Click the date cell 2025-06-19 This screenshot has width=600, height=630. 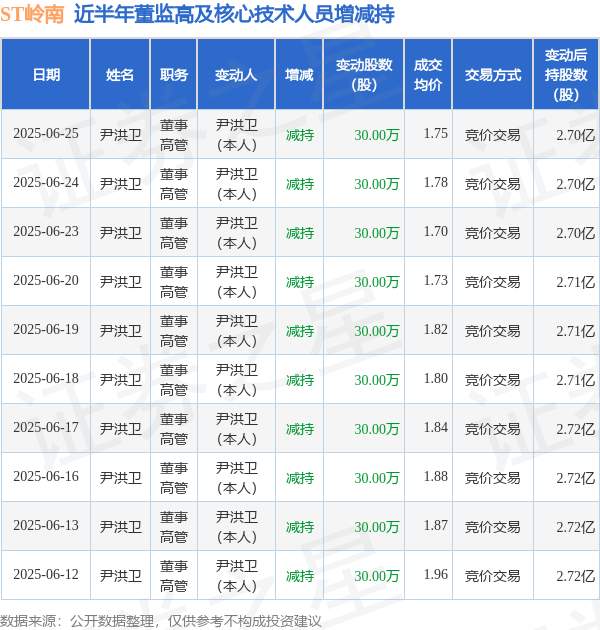coord(46,330)
